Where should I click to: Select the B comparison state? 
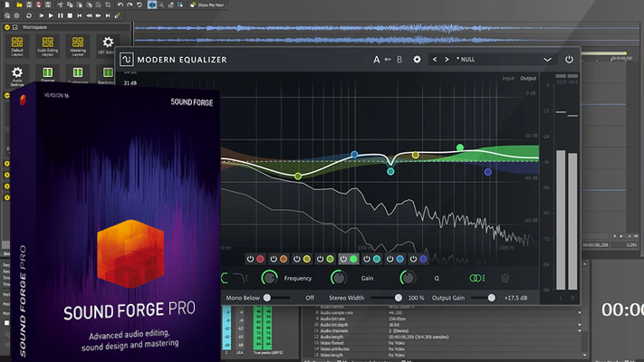coord(399,60)
